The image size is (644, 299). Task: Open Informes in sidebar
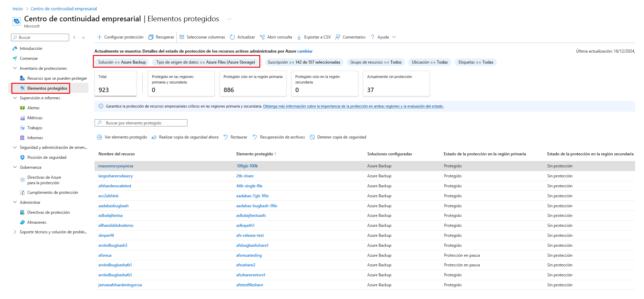pos(35,138)
